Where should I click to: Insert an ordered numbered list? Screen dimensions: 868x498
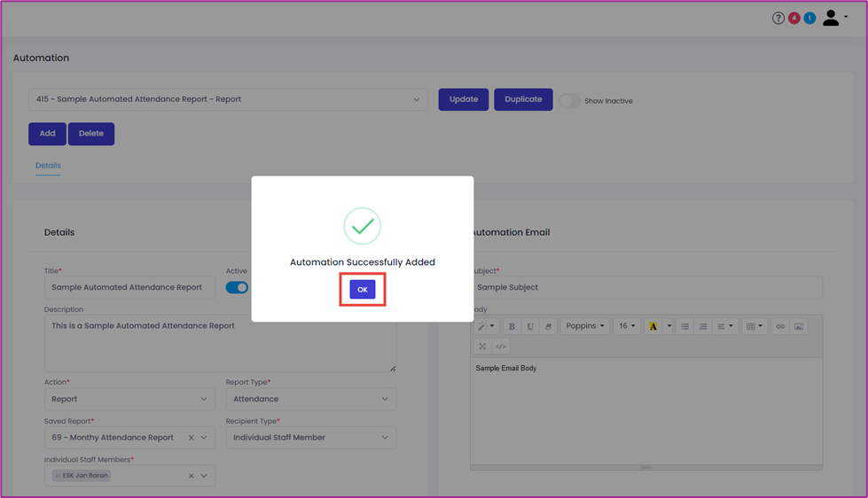[703, 326]
